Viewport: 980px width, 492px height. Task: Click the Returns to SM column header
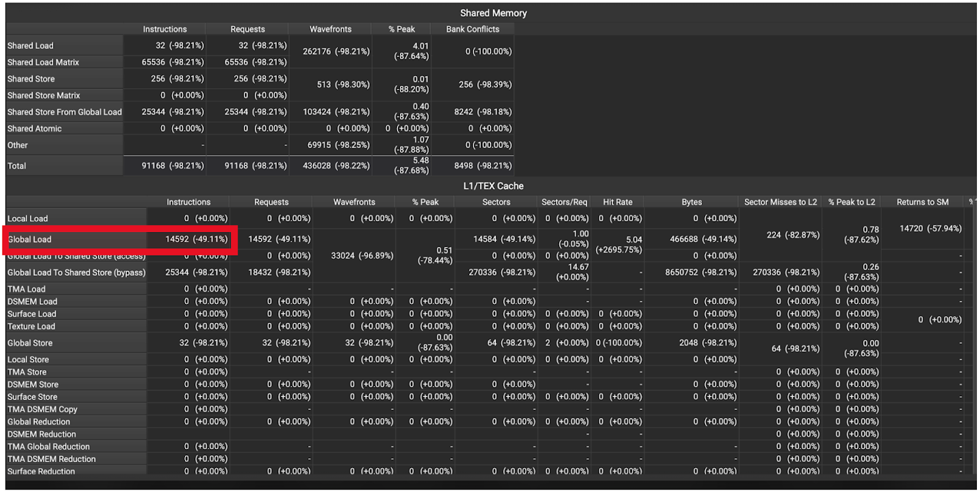[x=922, y=202]
